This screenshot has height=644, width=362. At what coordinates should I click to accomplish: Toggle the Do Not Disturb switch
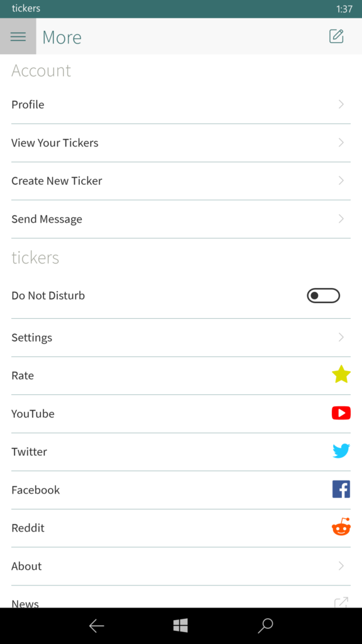(x=324, y=296)
